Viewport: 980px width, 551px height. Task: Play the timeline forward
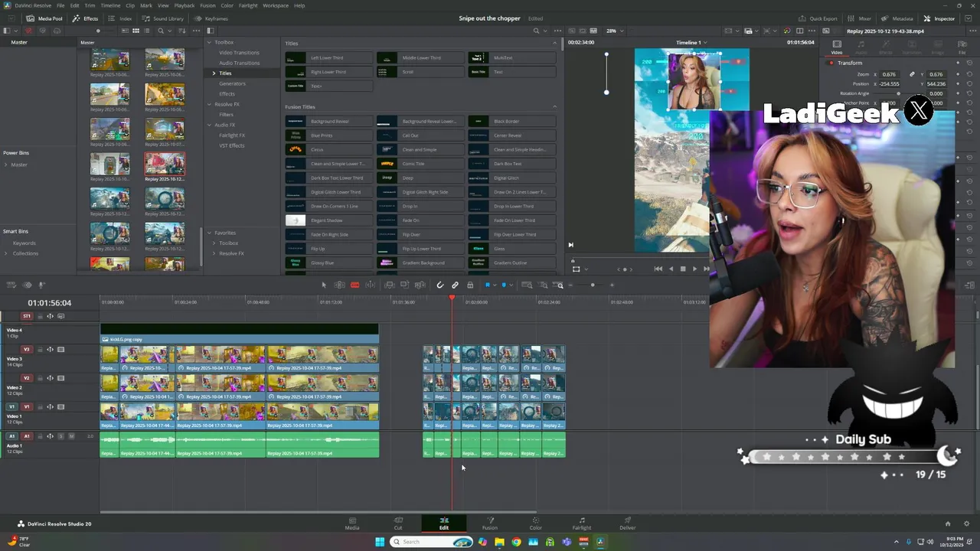(694, 269)
